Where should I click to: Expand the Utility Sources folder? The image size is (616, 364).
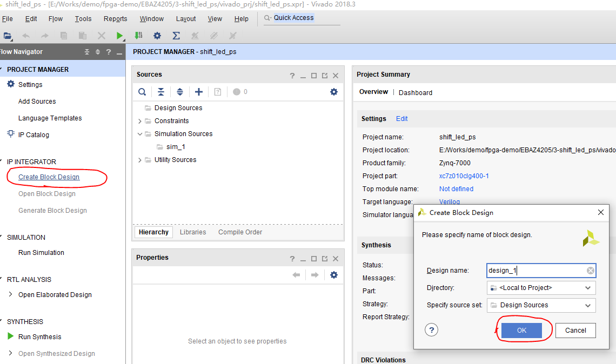click(x=140, y=160)
